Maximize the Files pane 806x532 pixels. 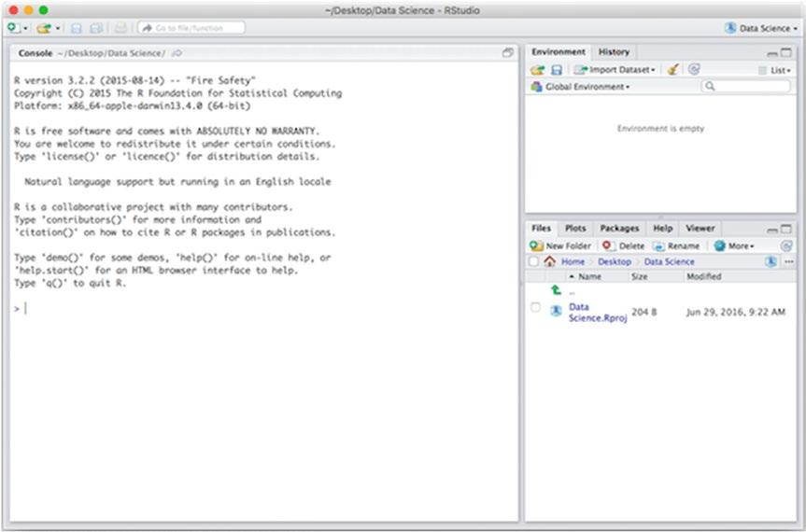click(x=786, y=229)
